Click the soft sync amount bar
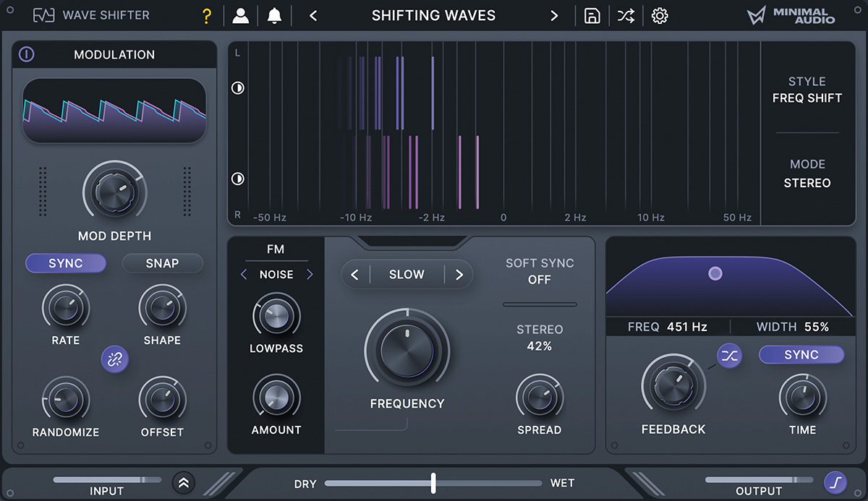The height and width of the screenshot is (501, 868). (x=540, y=304)
